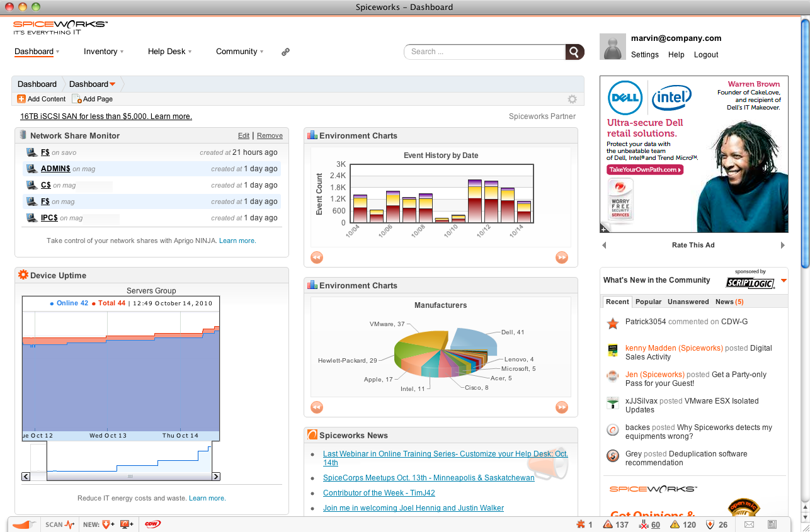Image resolution: width=810 pixels, height=532 pixels.
Task: Click Add Page button
Action: pos(93,99)
